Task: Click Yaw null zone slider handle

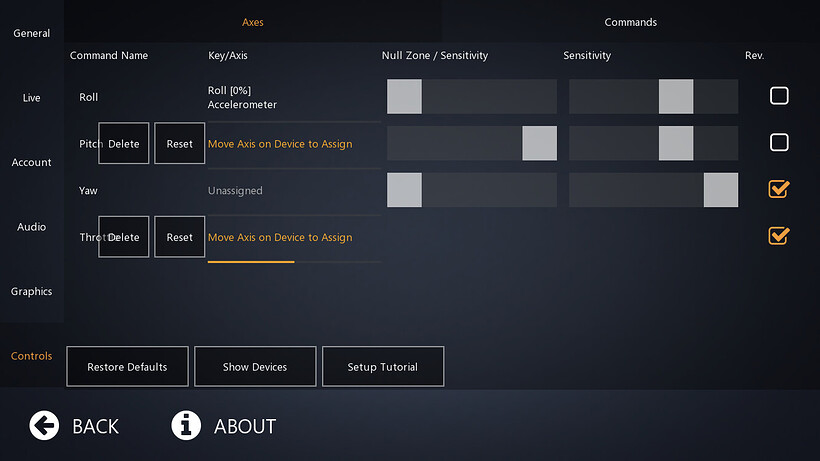Action: click(404, 190)
